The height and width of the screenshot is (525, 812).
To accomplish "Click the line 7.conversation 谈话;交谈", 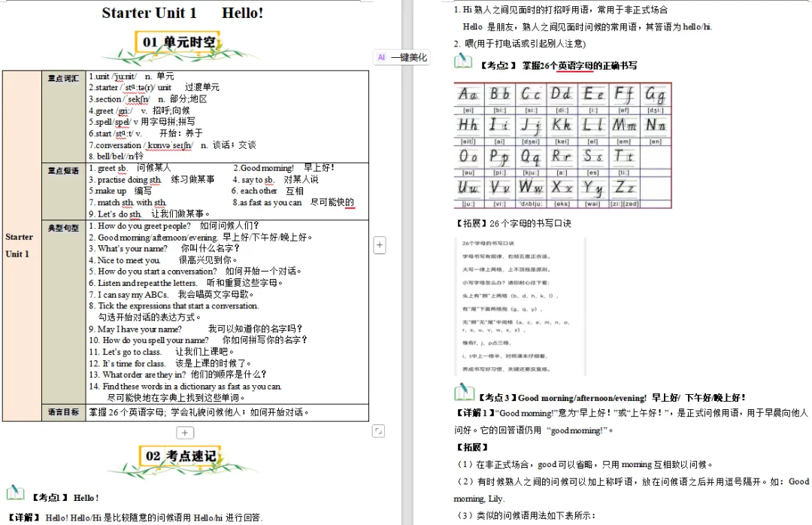I will 172,145.
